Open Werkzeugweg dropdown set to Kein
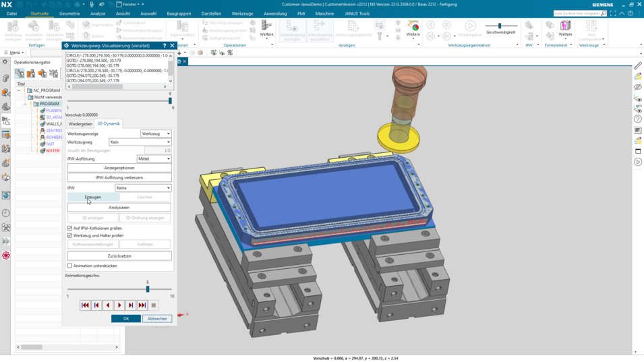Image resolution: width=644 pixels, height=362 pixels. pos(140,142)
